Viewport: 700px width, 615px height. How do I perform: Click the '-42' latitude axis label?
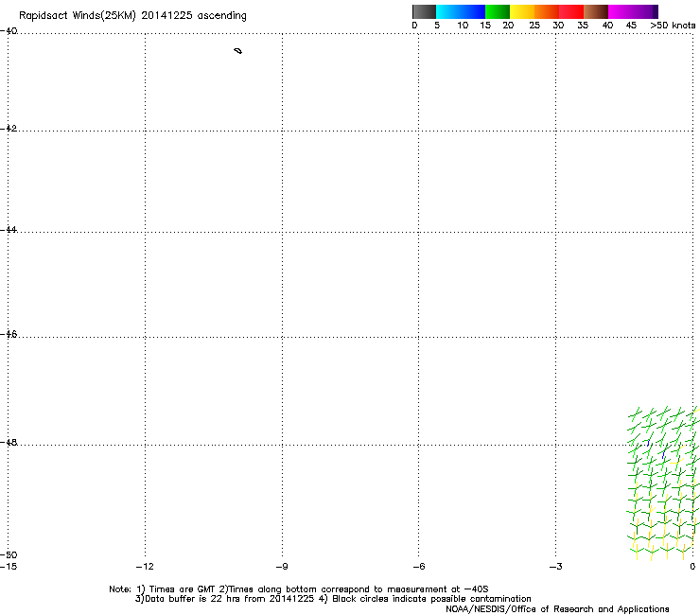9,128
